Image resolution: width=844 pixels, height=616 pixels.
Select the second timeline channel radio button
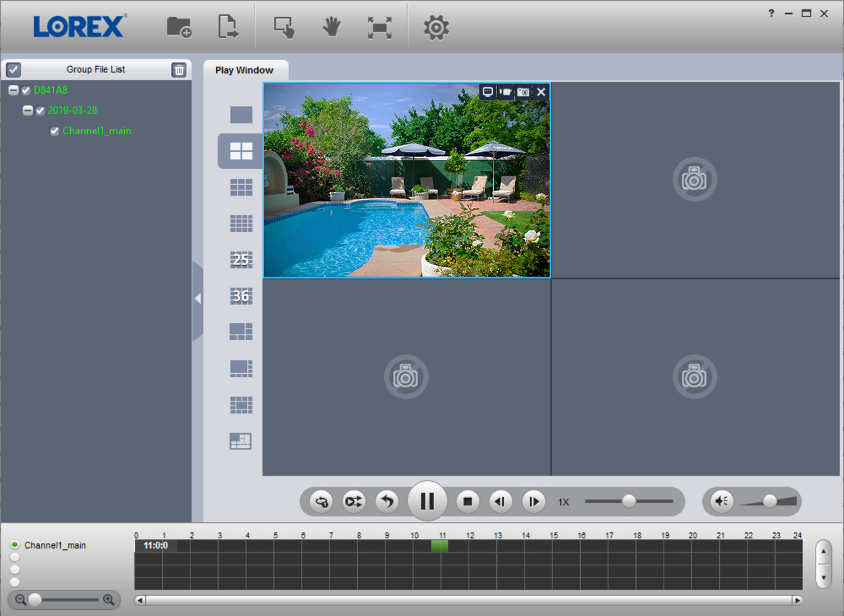click(x=15, y=557)
